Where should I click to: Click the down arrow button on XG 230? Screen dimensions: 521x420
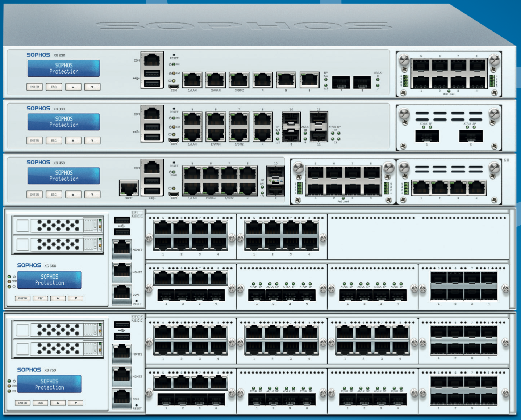(92, 87)
